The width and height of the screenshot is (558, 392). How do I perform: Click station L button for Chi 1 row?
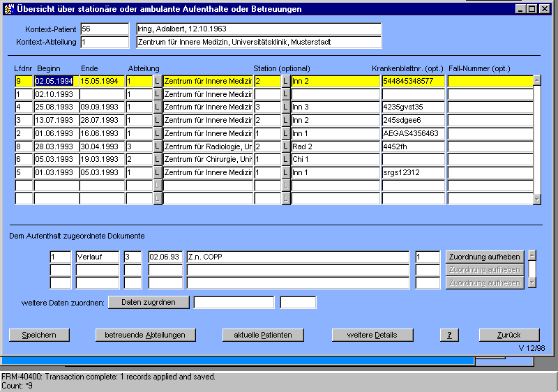coord(286,160)
